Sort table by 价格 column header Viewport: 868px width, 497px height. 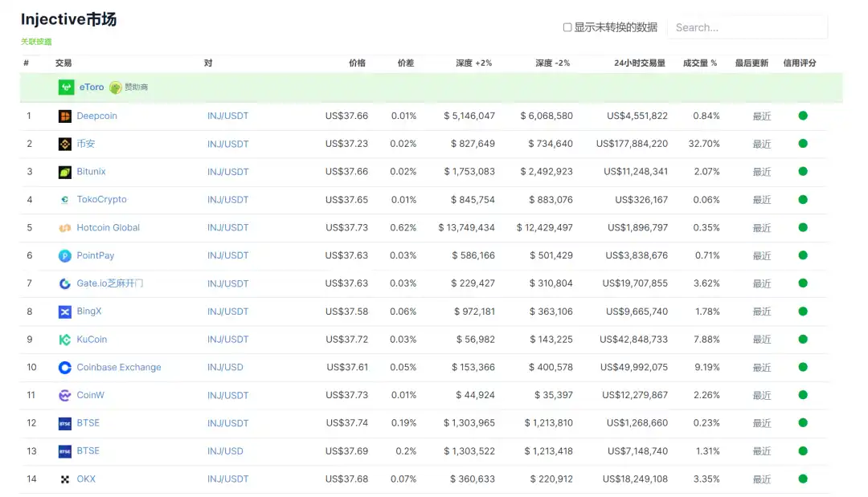click(x=357, y=63)
